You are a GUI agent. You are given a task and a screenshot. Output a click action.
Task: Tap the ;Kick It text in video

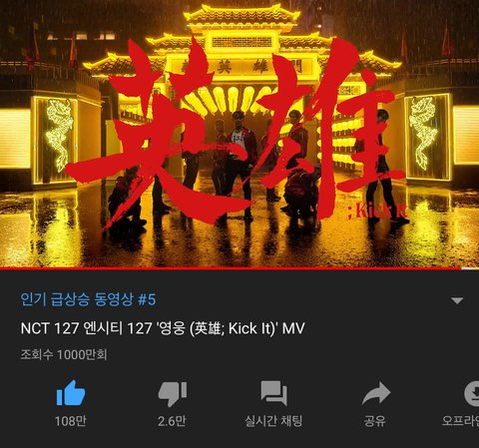click(377, 211)
